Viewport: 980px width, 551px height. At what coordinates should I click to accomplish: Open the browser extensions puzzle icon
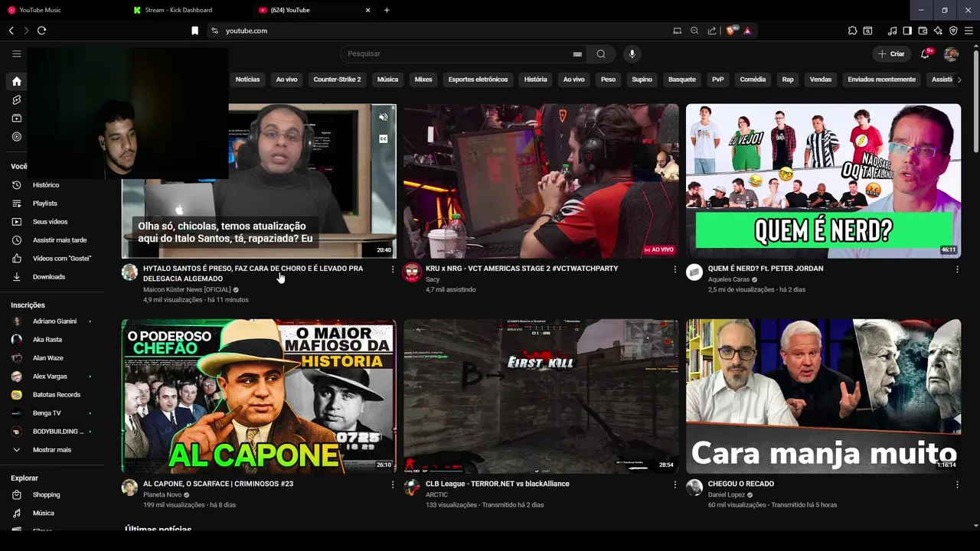point(852,31)
